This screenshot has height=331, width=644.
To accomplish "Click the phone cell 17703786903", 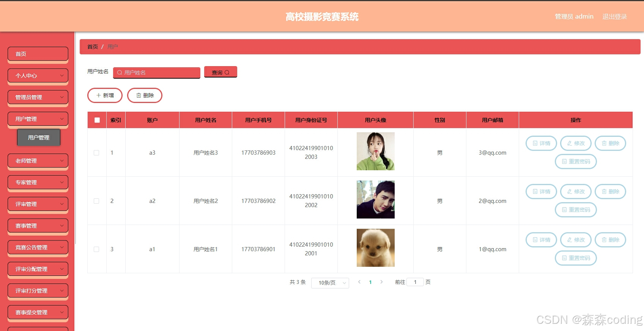I will (x=258, y=153).
